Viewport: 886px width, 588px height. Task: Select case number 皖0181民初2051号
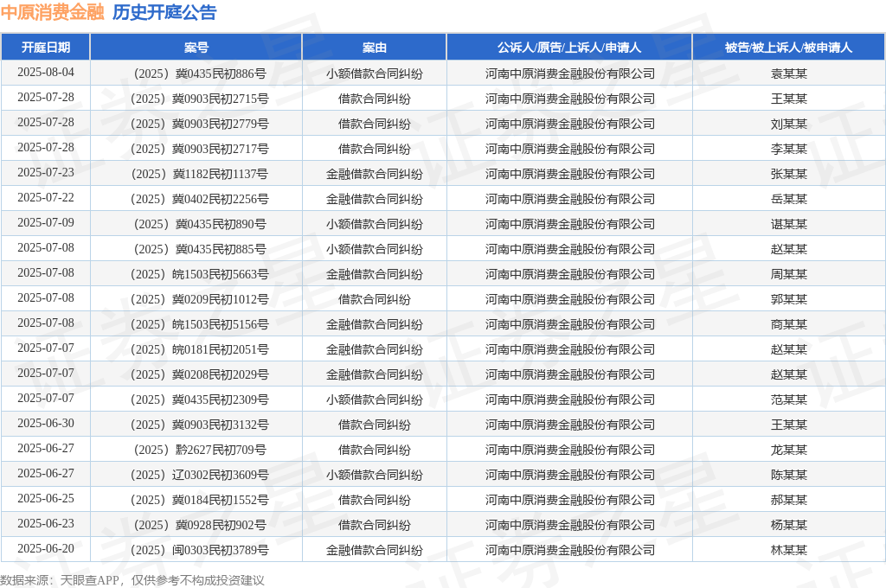(x=200, y=349)
